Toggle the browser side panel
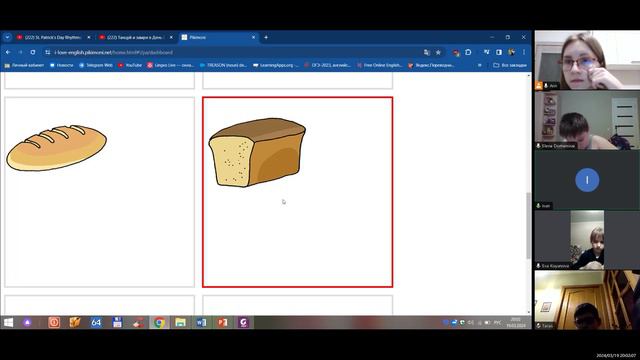 click(x=499, y=52)
